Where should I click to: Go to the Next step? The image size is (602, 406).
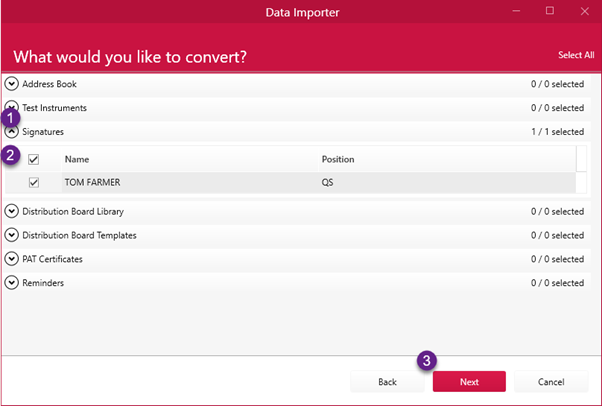tap(469, 381)
